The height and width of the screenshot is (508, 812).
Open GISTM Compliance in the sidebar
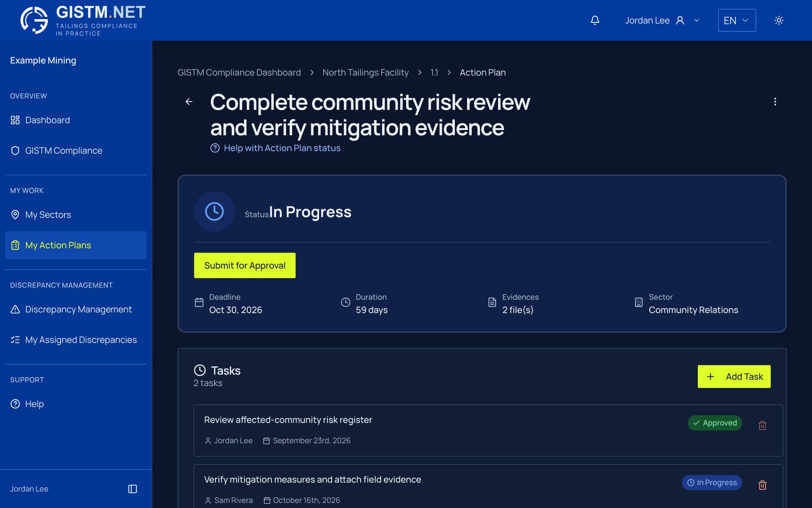[76, 150]
